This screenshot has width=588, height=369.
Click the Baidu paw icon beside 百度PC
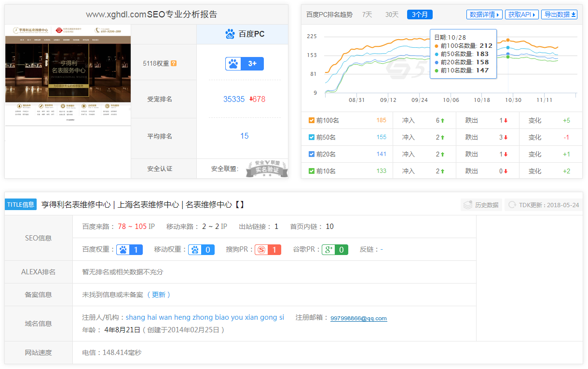(x=230, y=34)
